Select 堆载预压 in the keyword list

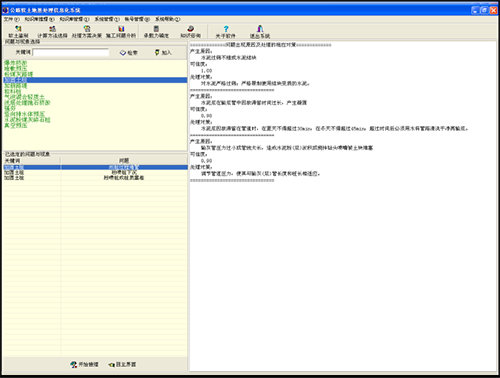[x=15, y=68]
